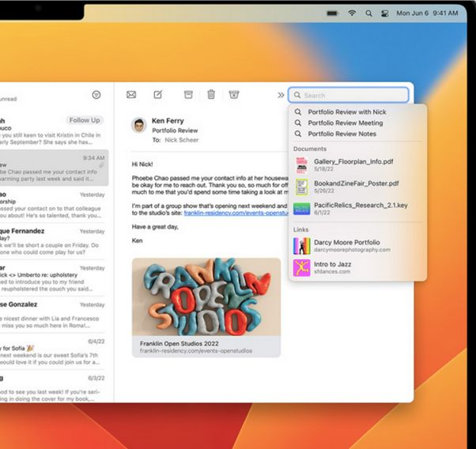
Task: Open the Umberto re: upholstery message
Action: pyautogui.click(x=52, y=278)
